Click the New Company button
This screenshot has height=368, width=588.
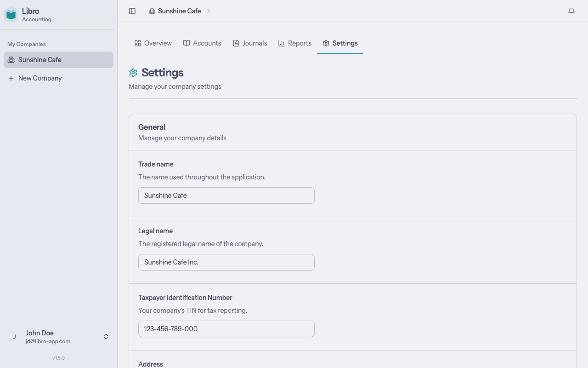(40, 78)
